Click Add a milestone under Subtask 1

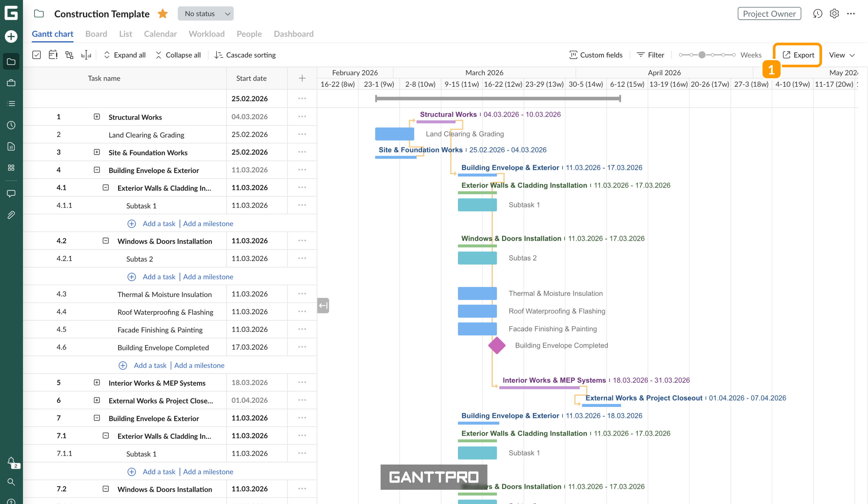tap(208, 224)
